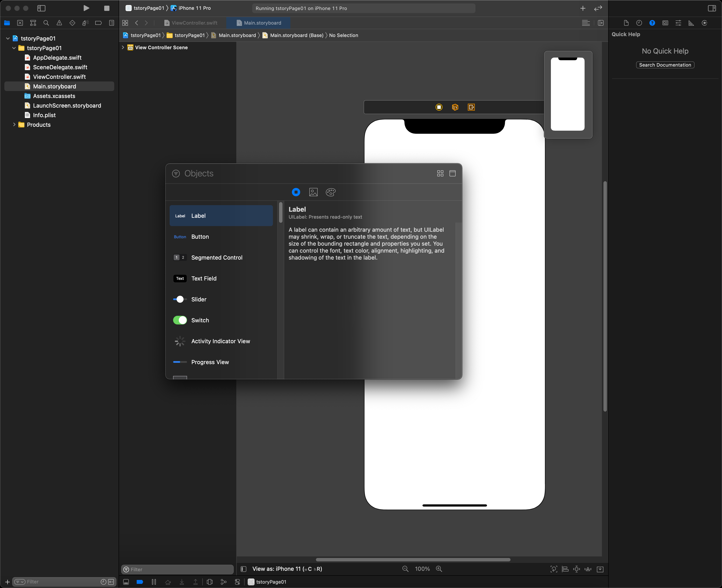
Task: Show the Color palette library tab
Action: pos(330,192)
